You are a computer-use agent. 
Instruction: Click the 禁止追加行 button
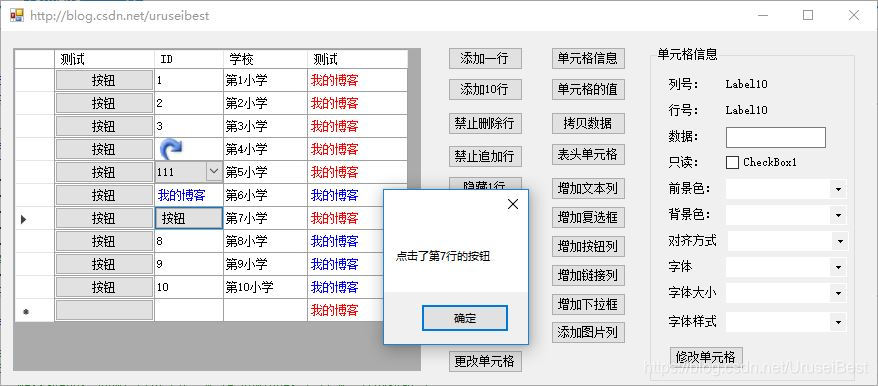click(485, 156)
